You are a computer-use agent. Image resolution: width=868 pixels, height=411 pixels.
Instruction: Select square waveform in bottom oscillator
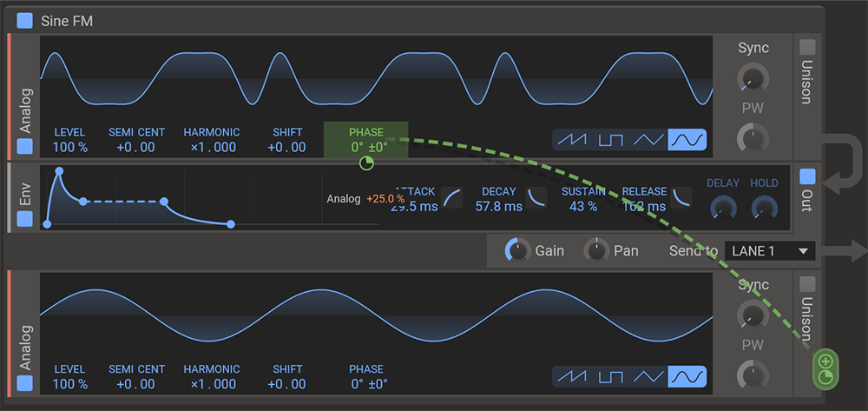610,376
